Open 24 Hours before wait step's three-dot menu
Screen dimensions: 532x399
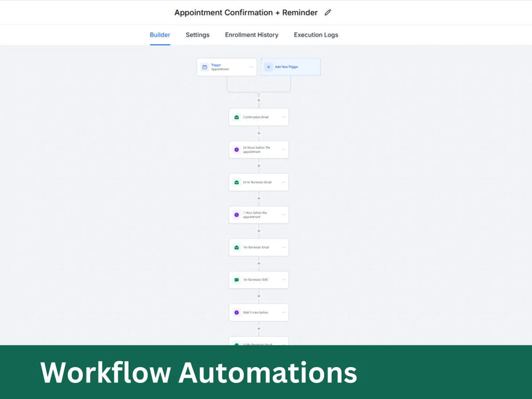click(x=284, y=150)
